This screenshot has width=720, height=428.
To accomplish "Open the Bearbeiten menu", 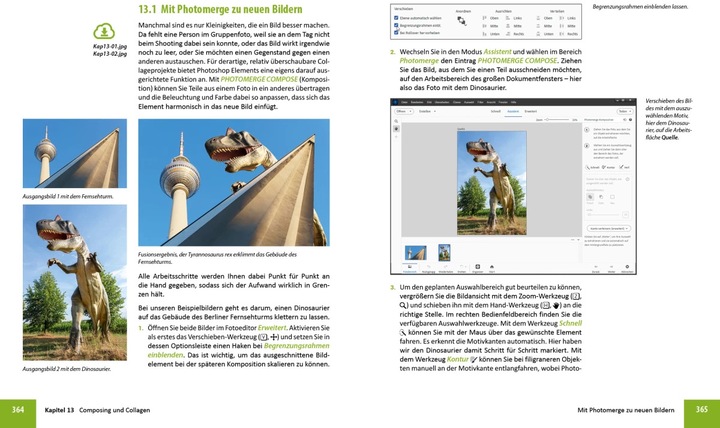I will (x=417, y=102).
